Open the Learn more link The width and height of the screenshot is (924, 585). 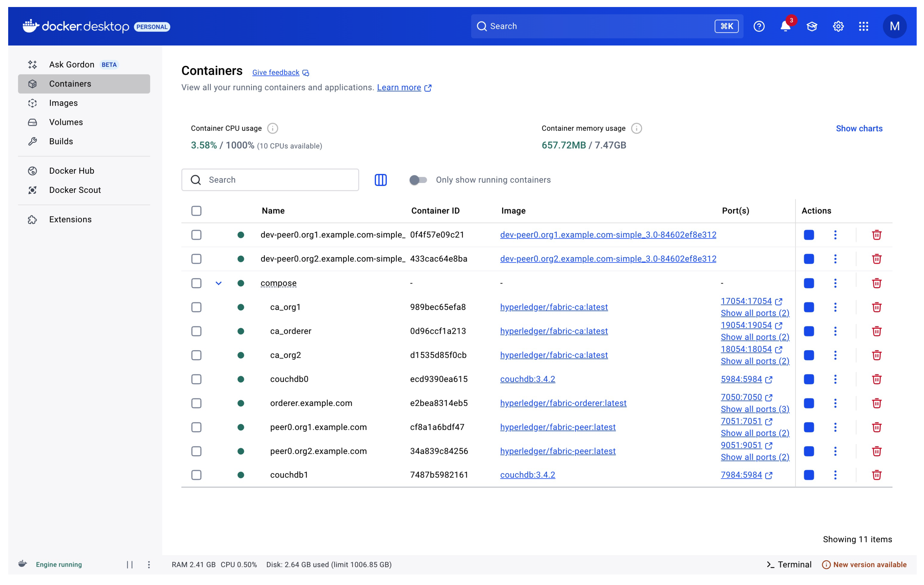point(404,88)
